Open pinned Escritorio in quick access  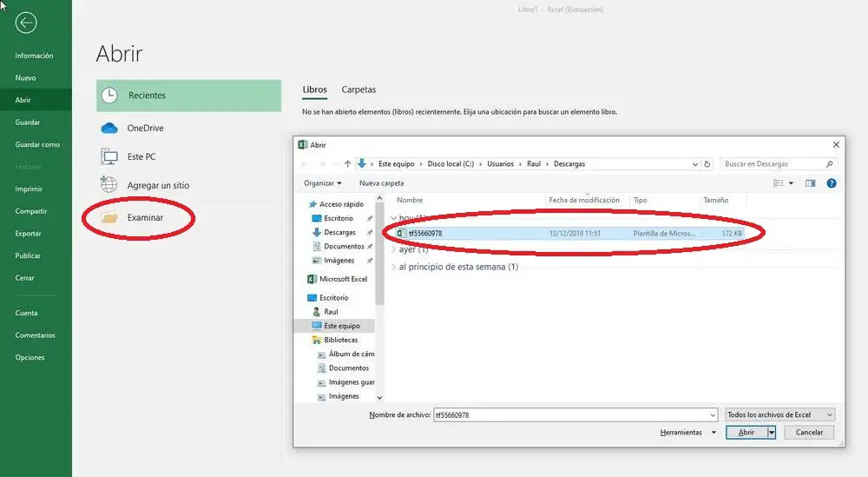[x=332, y=218]
